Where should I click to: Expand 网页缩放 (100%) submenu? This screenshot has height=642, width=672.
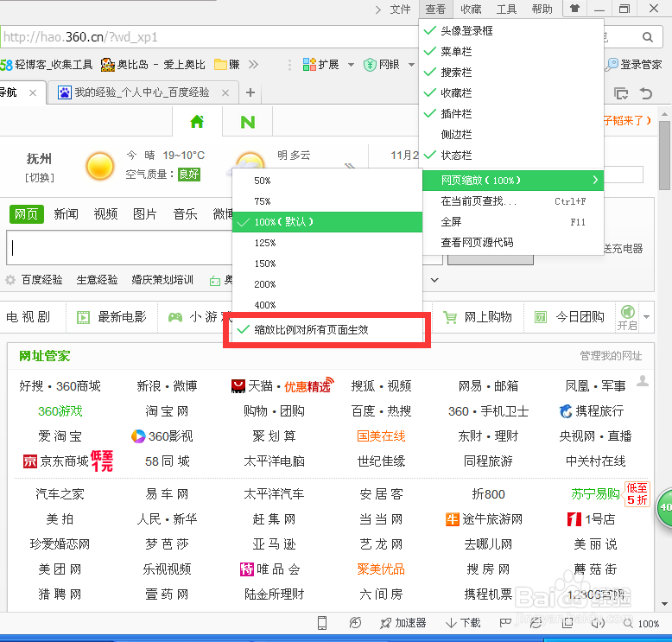pos(513,180)
